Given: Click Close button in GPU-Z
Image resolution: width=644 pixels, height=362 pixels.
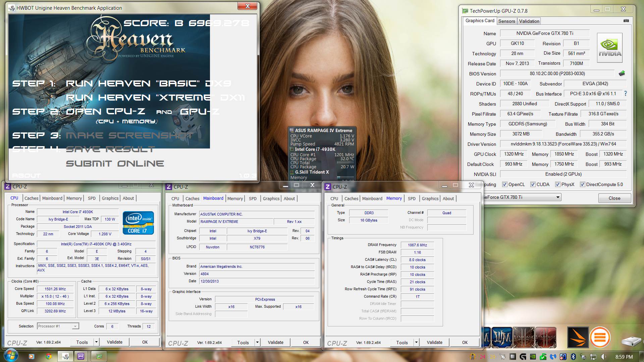Looking at the screenshot, I should pos(614,198).
